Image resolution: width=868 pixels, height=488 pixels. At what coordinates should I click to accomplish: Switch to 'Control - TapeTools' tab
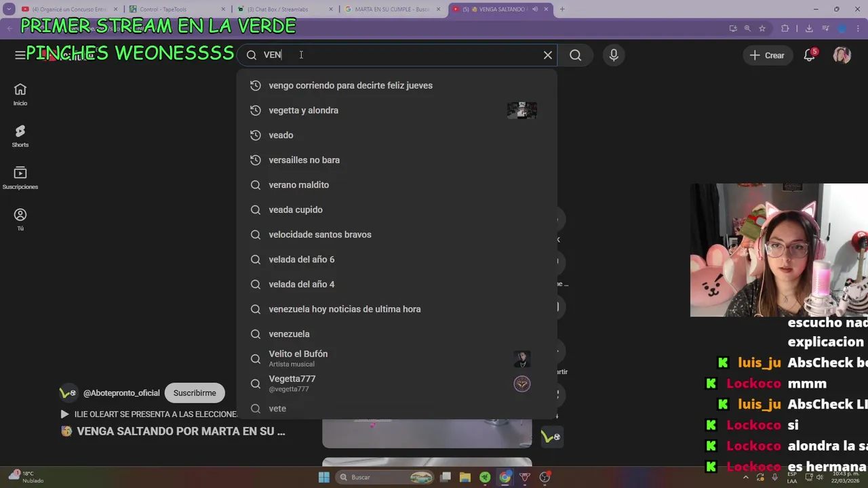[x=176, y=9]
